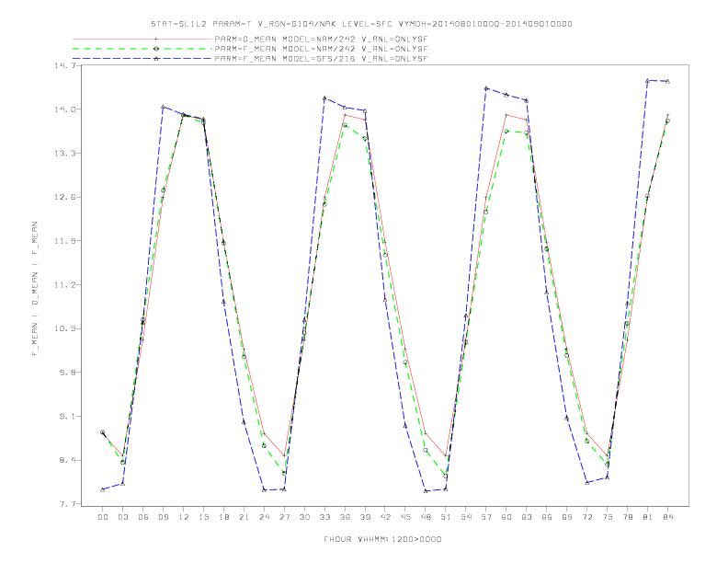Image resolution: width=728 pixels, height=563 pixels.
Task: Click the y-axis value 10.5
Action: [65, 328]
